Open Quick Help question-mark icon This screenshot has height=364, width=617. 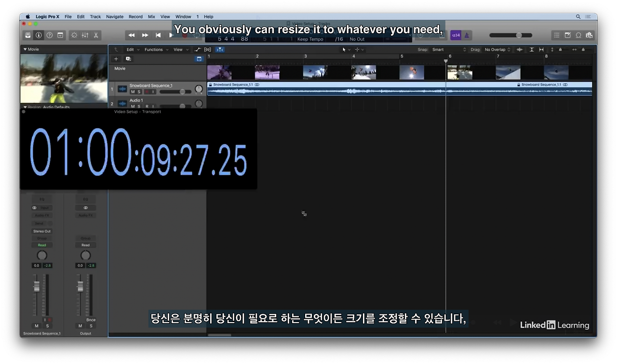pyautogui.click(x=49, y=35)
